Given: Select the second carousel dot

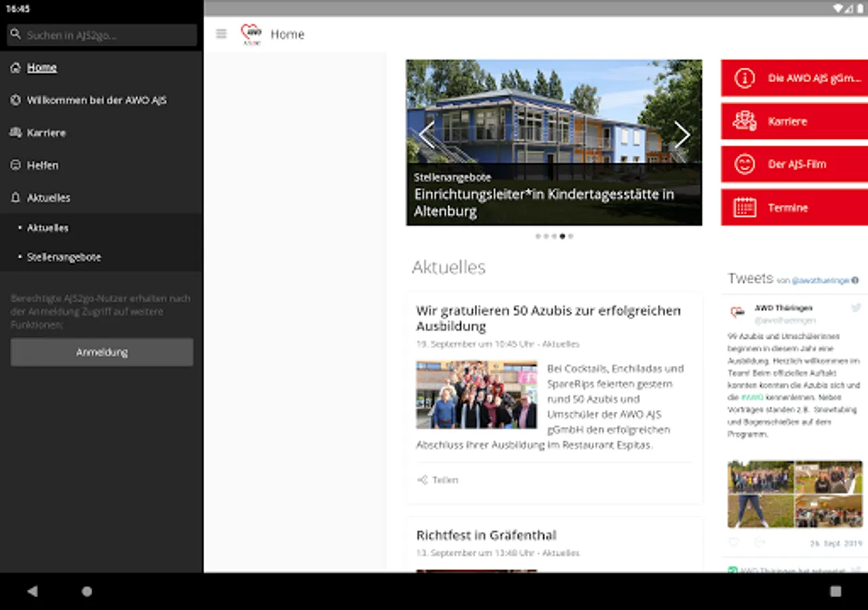Looking at the screenshot, I should (547, 237).
